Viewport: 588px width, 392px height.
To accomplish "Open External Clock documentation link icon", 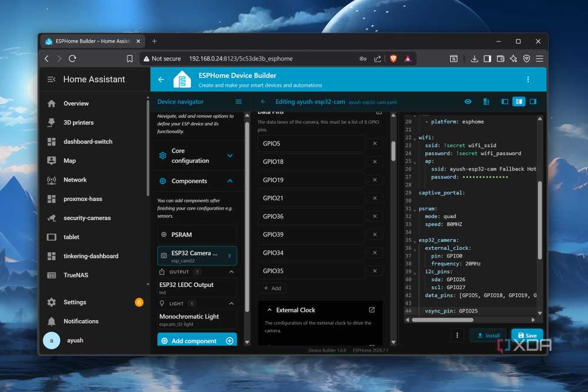I will click(x=372, y=310).
